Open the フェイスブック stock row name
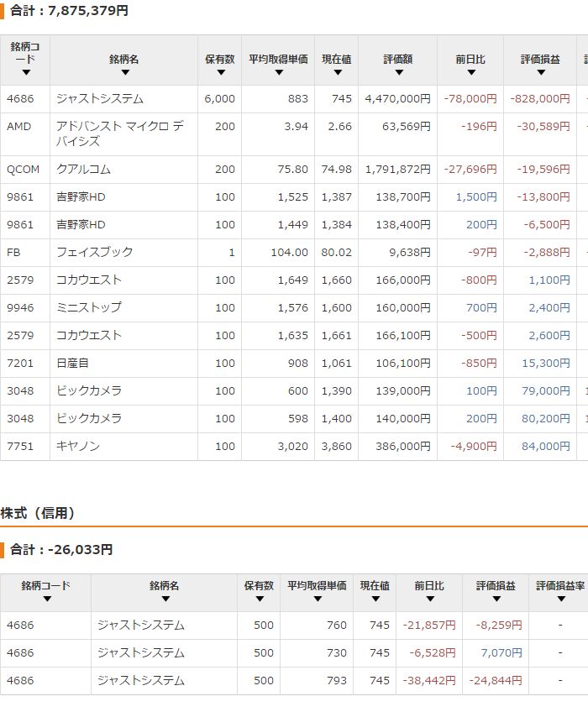 point(94,252)
